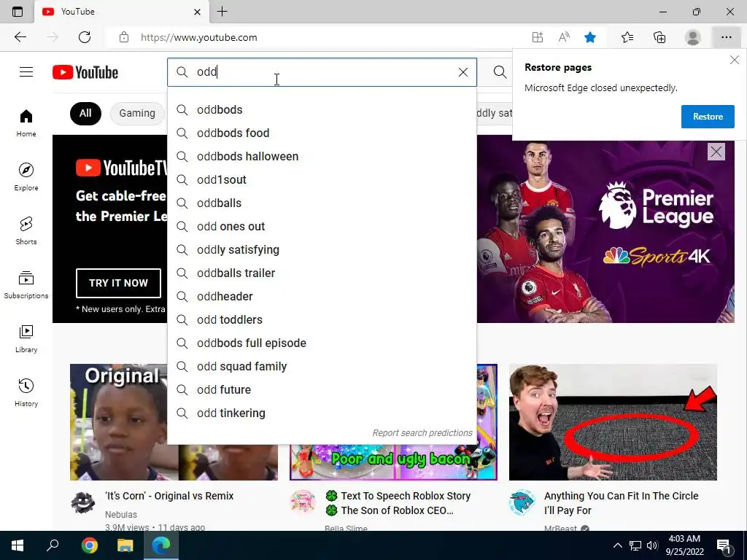The image size is (747, 560).
Task: Open Subscriptions in the sidebar
Action: point(26,285)
